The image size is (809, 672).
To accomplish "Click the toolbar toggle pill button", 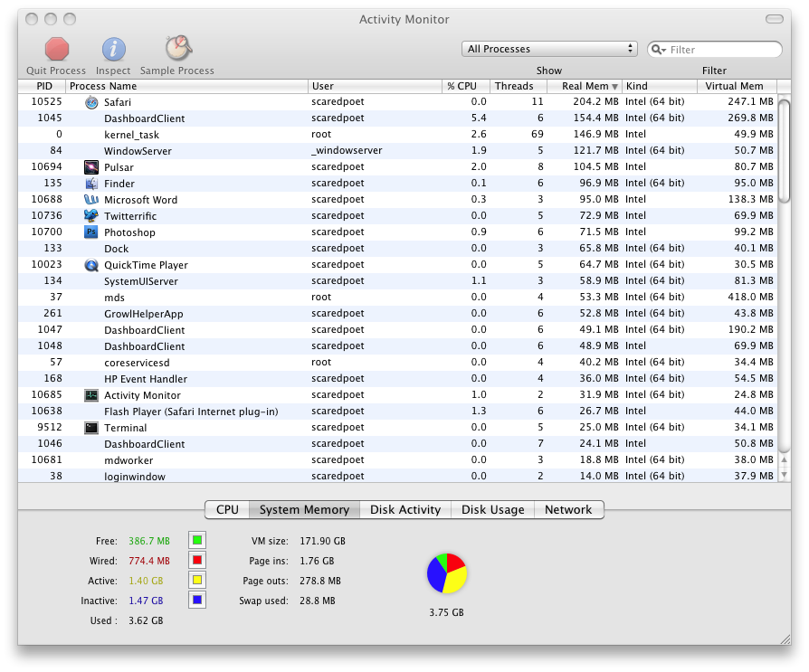I will (x=775, y=19).
